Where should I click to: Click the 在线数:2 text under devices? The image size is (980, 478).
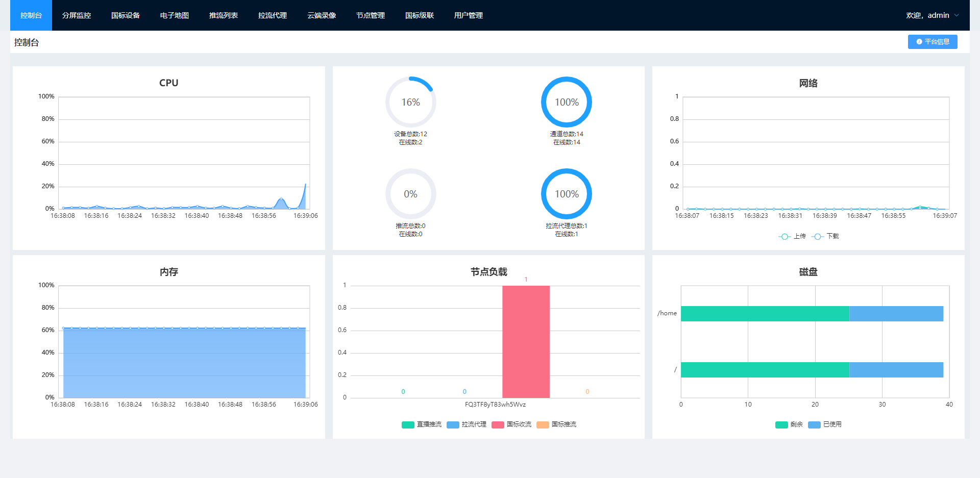pyautogui.click(x=410, y=142)
